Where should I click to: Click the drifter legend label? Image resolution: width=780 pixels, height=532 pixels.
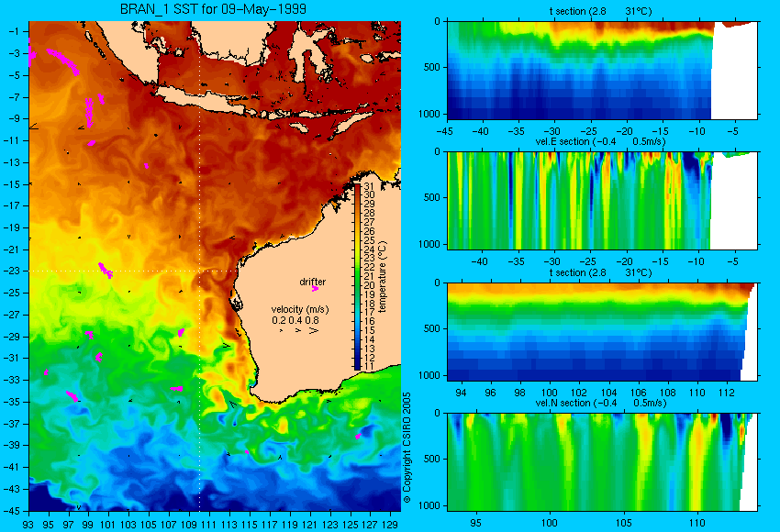click(x=312, y=282)
